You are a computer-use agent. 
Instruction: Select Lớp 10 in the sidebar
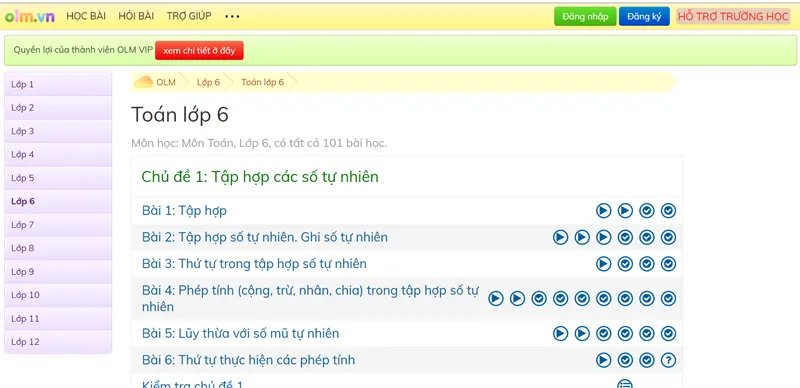tap(58, 296)
